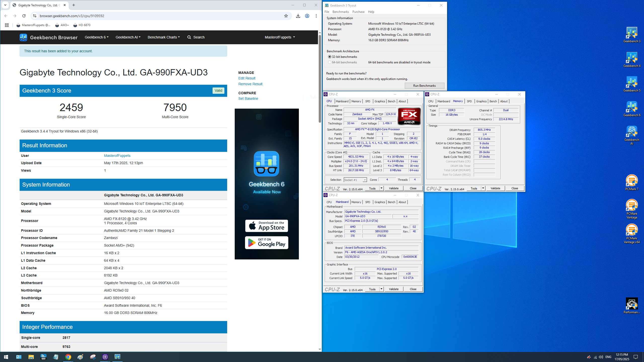This screenshot has height=362, width=644.
Task: Open new Chrome tab
Action: (x=74, y=5)
